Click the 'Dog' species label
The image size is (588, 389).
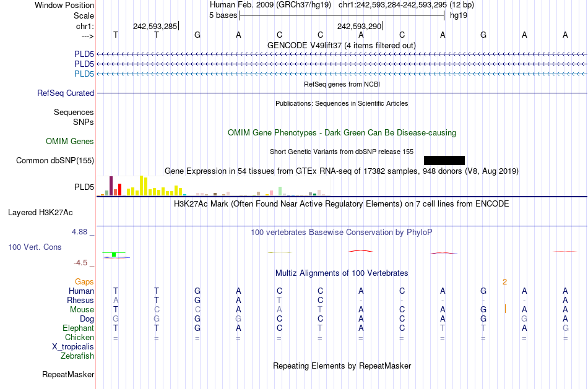[87, 318]
